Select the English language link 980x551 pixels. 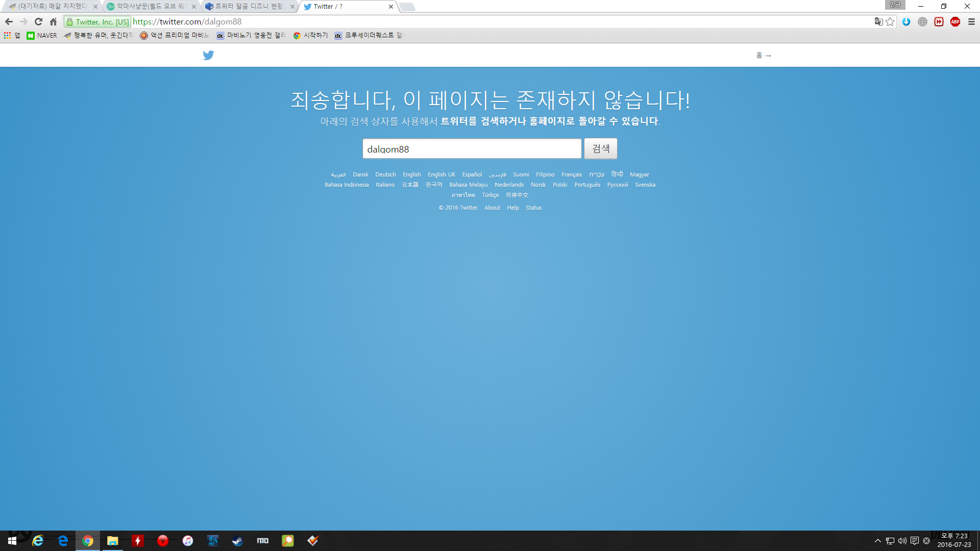pyautogui.click(x=411, y=174)
